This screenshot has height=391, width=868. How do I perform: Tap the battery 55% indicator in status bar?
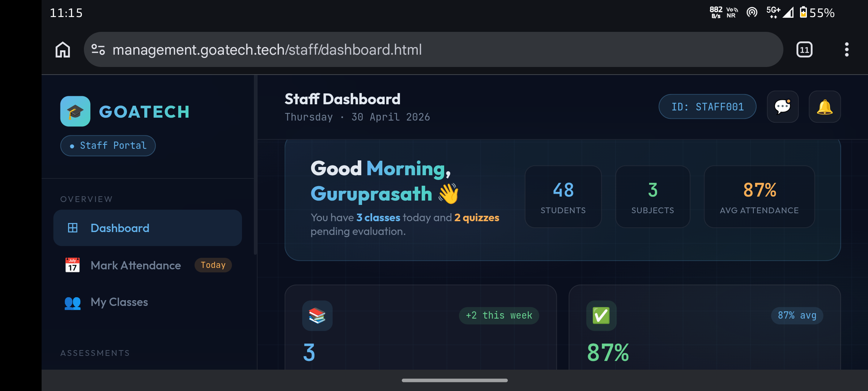click(817, 13)
